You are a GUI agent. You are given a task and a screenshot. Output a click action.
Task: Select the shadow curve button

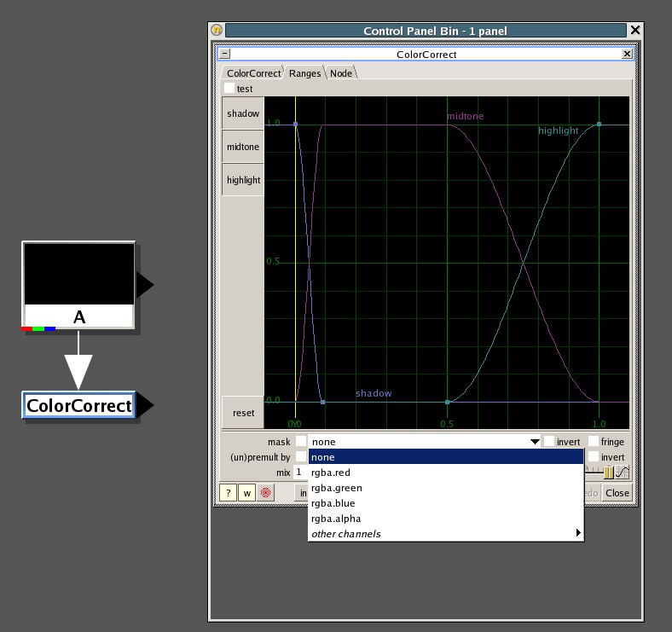coord(243,113)
